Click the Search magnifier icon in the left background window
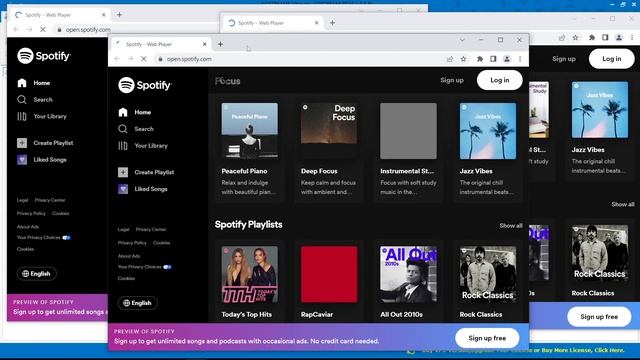 (22, 100)
